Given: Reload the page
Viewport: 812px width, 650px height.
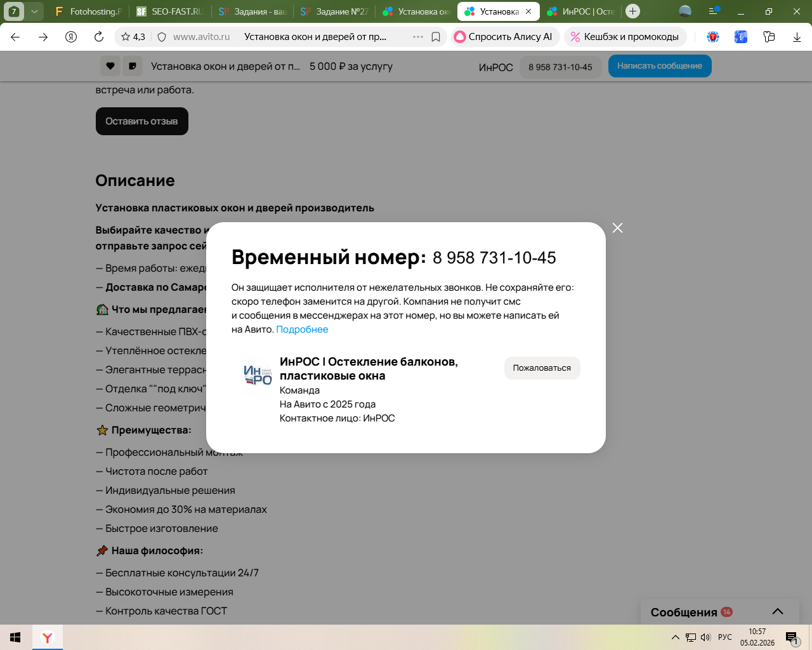Looking at the screenshot, I should coord(99,37).
